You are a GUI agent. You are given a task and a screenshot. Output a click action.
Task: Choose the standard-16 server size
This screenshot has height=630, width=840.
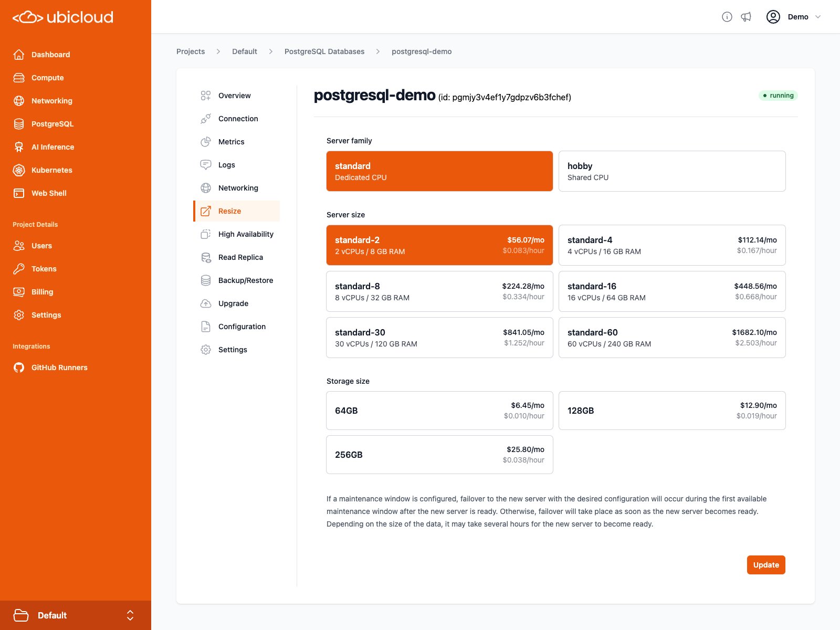pos(672,291)
